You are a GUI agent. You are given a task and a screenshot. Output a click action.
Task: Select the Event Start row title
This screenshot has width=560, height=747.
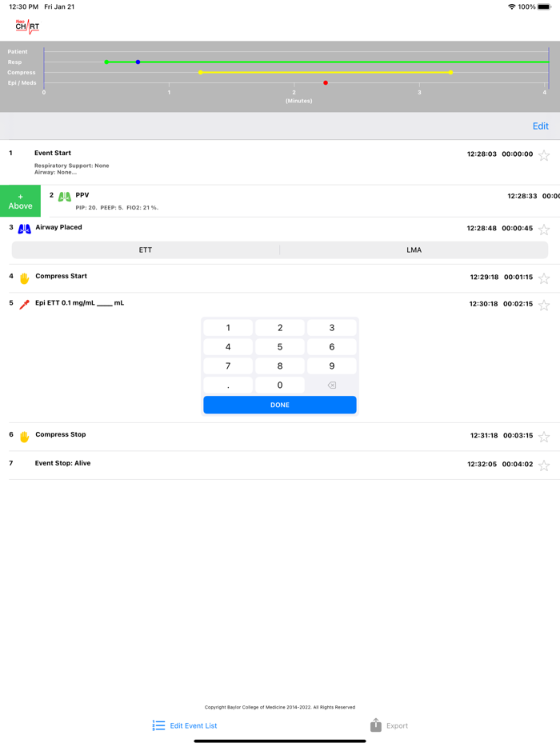point(53,153)
